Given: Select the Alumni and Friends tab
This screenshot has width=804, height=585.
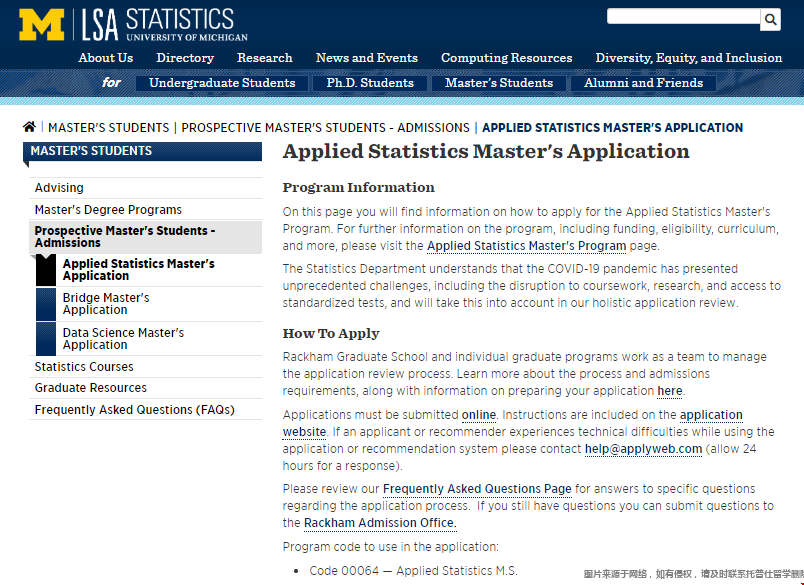Looking at the screenshot, I should click(x=643, y=83).
